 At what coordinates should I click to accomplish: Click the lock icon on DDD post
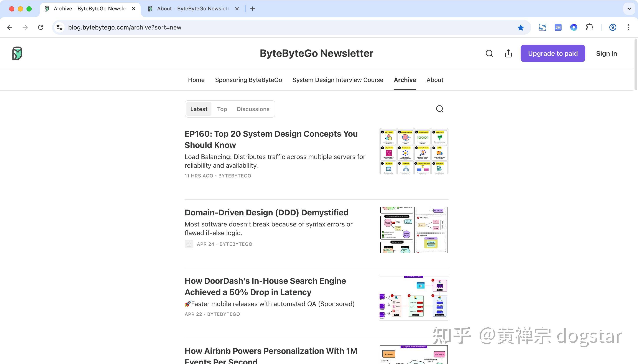point(189,244)
